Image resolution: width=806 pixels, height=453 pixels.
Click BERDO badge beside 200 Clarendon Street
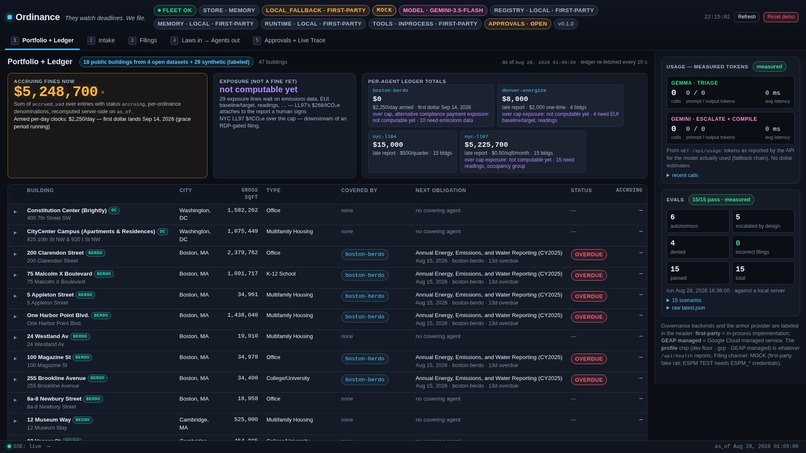[x=95, y=253]
